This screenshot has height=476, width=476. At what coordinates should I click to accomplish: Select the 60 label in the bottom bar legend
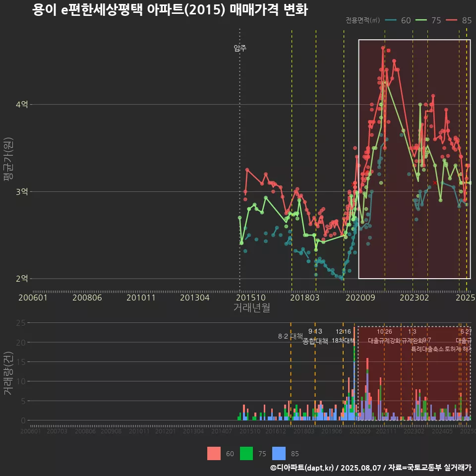(230, 454)
